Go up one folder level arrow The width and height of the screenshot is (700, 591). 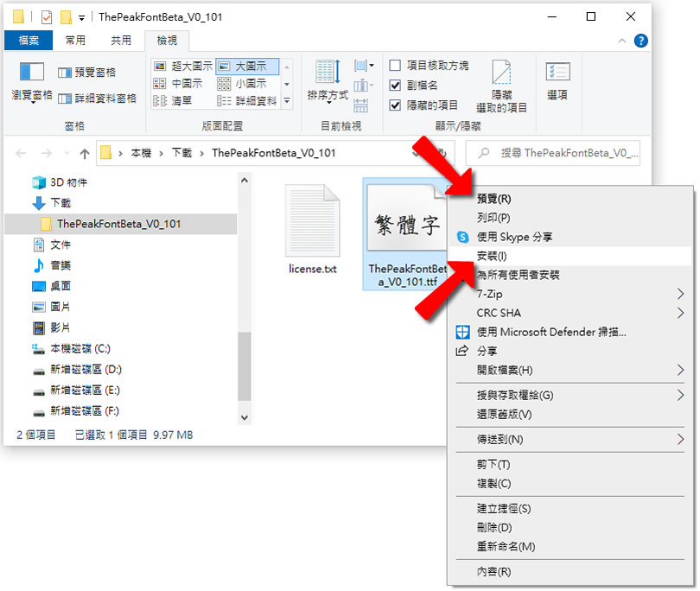[85, 154]
